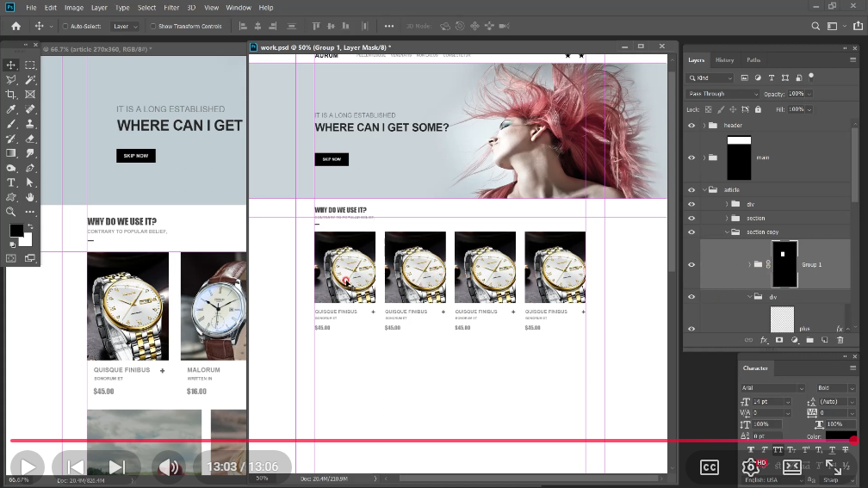
Task: Expand the header layer group
Action: pos(704,126)
